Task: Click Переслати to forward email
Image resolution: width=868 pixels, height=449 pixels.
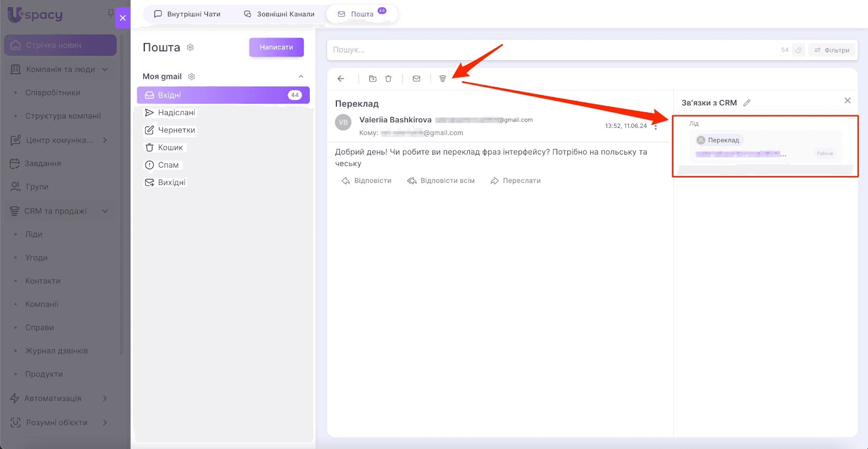Action: click(515, 181)
